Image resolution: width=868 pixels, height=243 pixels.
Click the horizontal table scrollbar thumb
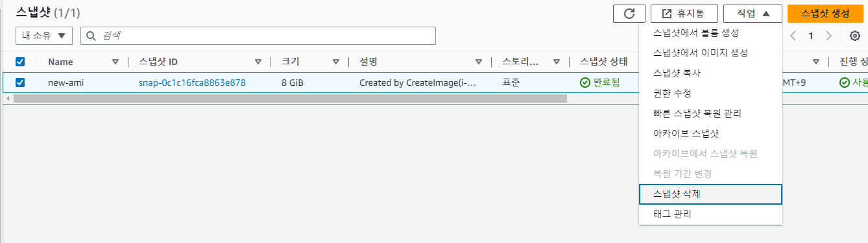click(290, 98)
